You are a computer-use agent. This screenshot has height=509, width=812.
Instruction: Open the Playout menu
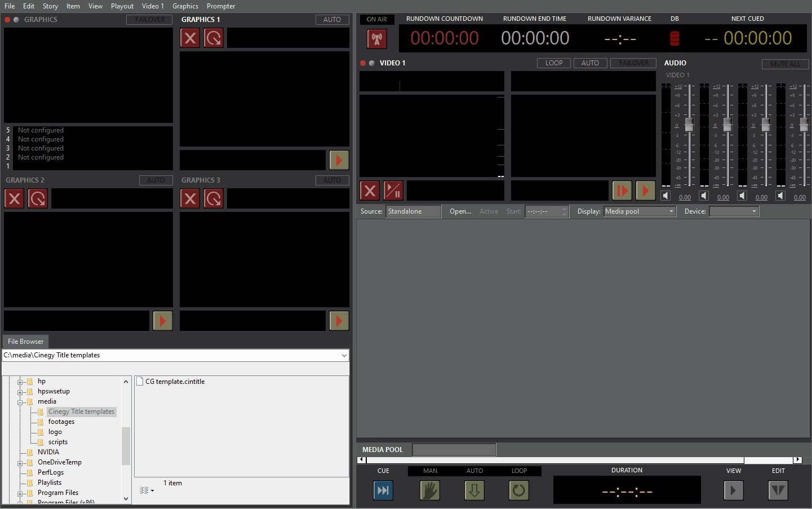pos(122,6)
